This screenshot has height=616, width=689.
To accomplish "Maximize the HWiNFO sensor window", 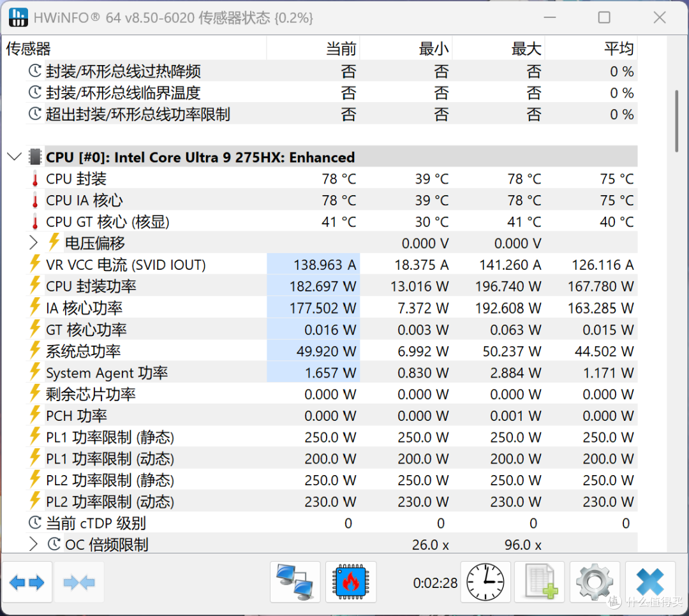I will [x=604, y=18].
